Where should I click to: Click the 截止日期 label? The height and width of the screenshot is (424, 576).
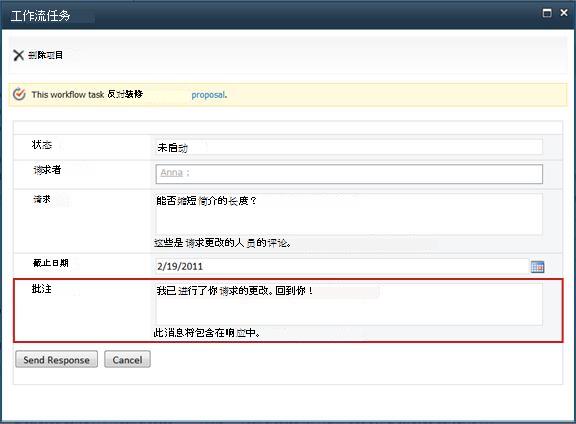50,263
